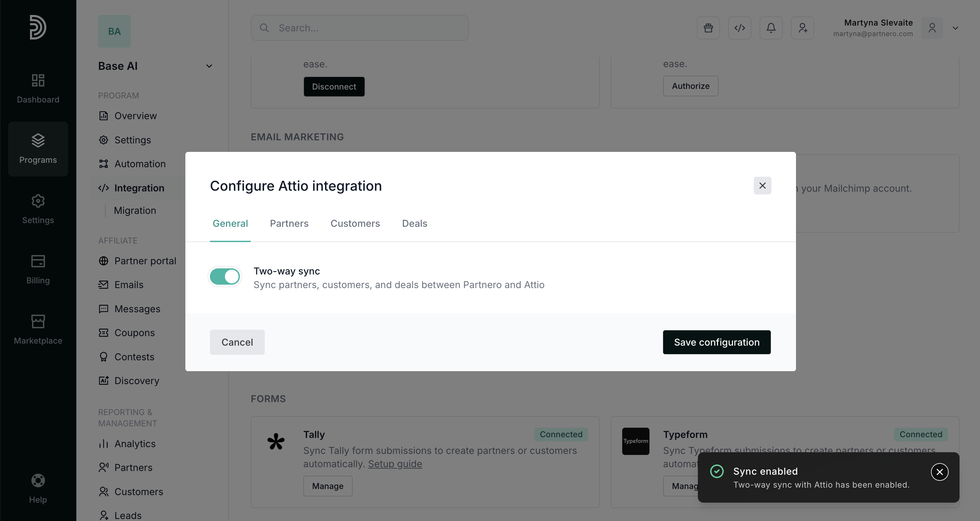Dismiss the Sync enabled toast notification
Image resolution: width=980 pixels, height=521 pixels.
pyautogui.click(x=939, y=472)
